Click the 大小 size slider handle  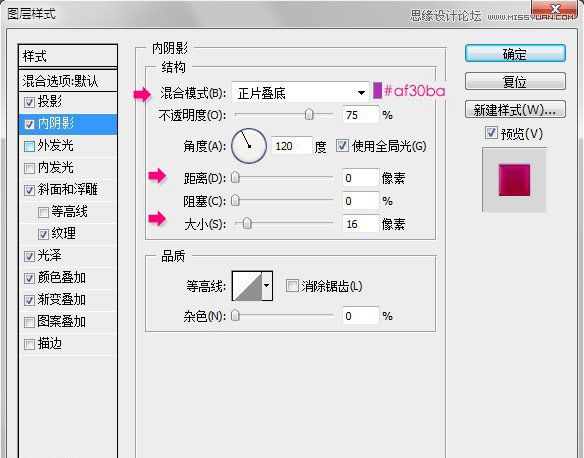coord(247,224)
